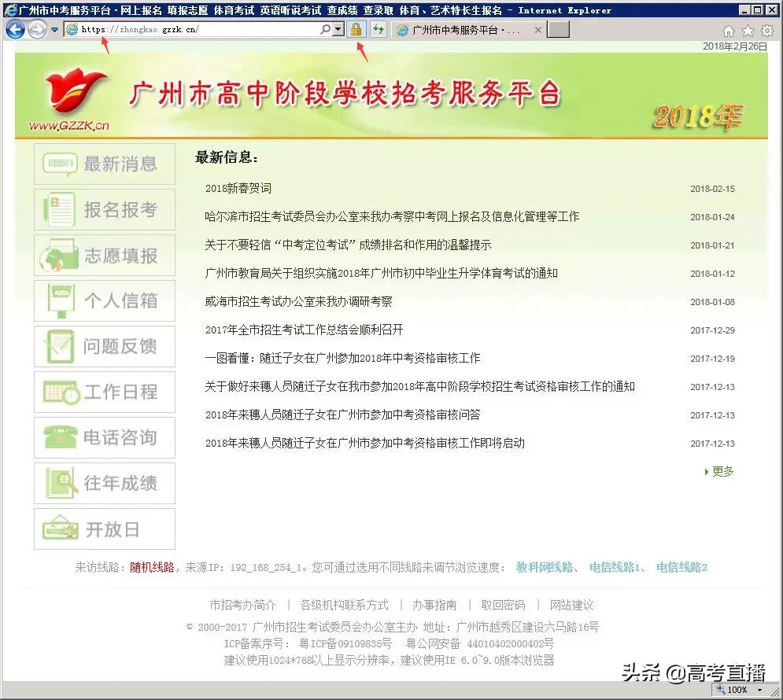The width and height of the screenshot is (783, 700).
Task: Open the 工作日程 schedule icon
Action: coord(104,392)
